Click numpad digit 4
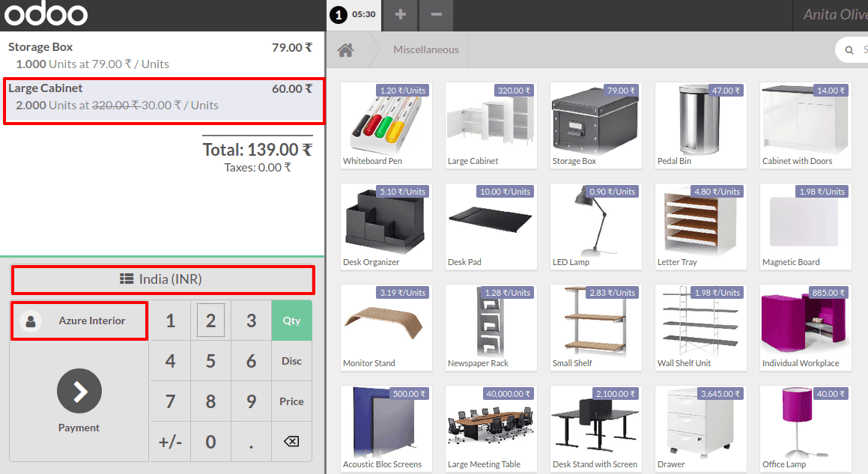Image resolution: width=868 pixels, height=474 pixels. (171, 361)
